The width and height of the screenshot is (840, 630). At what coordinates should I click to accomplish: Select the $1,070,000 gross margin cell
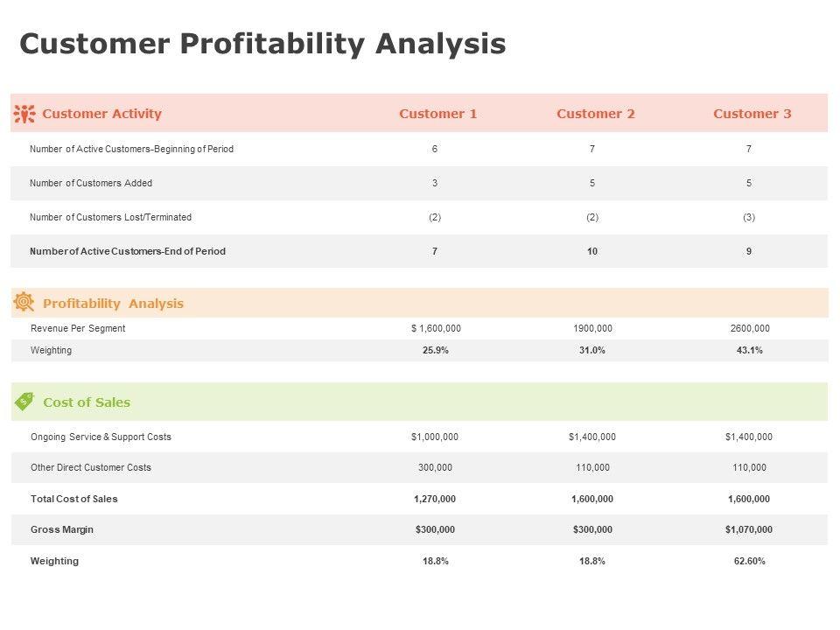point(748,529)
